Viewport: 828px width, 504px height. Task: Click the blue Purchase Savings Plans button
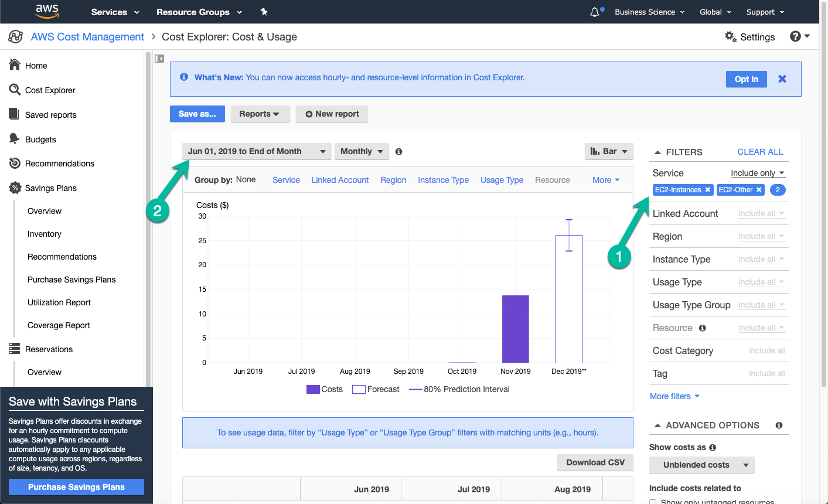(x=76, y=487)
